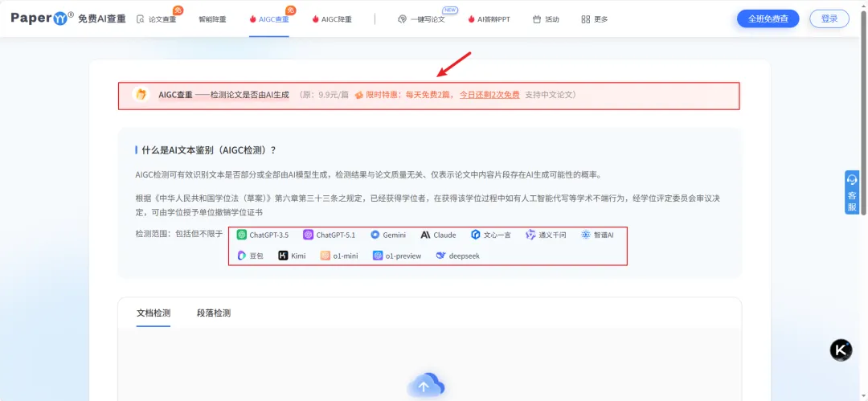
Task: Open AI答辩PPT in the navigation
Action: click(489, 18)
